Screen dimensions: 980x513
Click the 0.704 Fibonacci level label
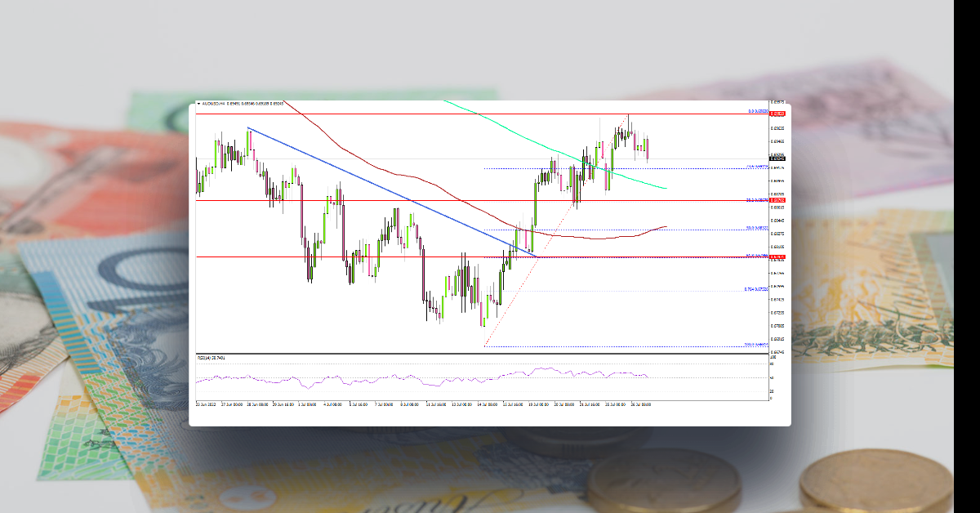753,291
